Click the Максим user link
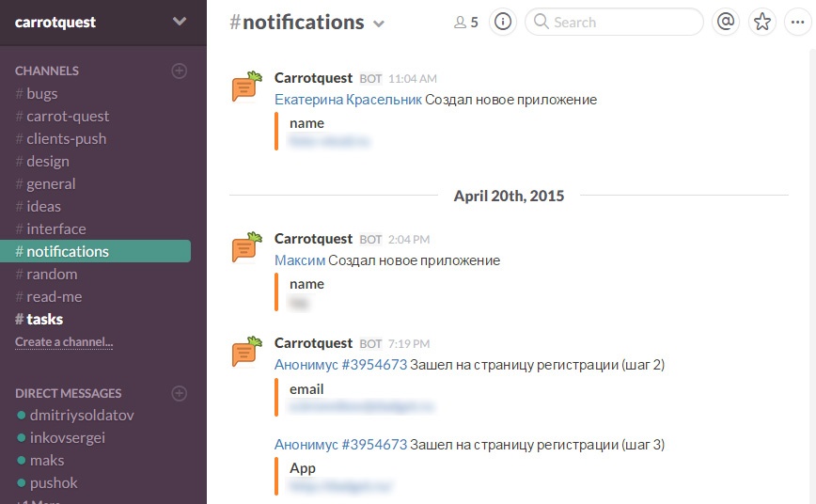 [300, 260]
